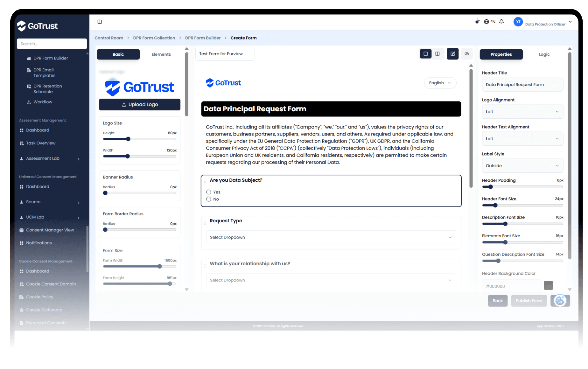Click the Back button
This screenshot has width=588, height=369.
pos(498,301)
